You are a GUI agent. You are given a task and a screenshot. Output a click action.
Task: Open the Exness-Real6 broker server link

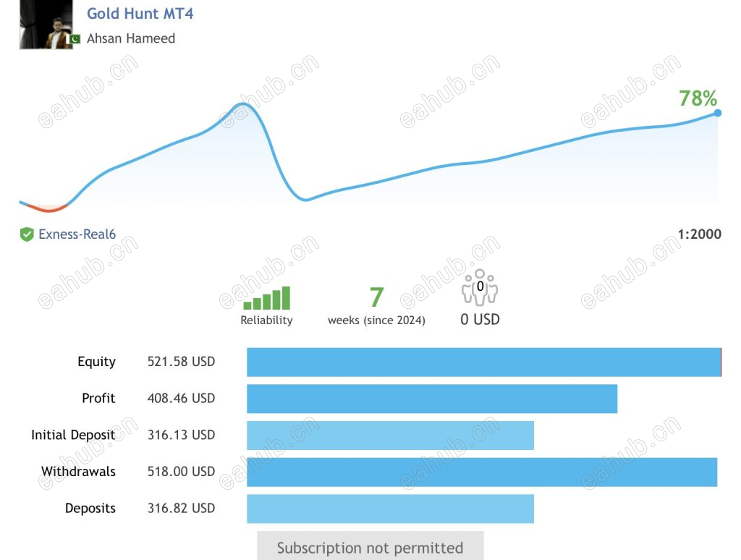77,234
